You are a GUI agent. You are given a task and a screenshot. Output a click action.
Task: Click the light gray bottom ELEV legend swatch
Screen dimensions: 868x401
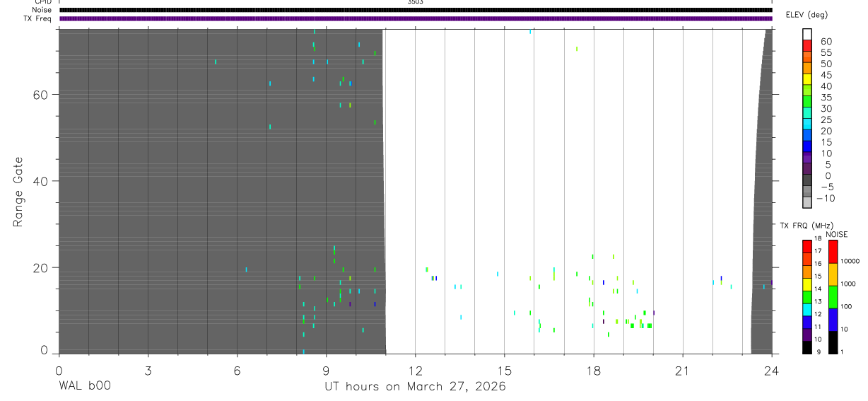pos(808,202)
